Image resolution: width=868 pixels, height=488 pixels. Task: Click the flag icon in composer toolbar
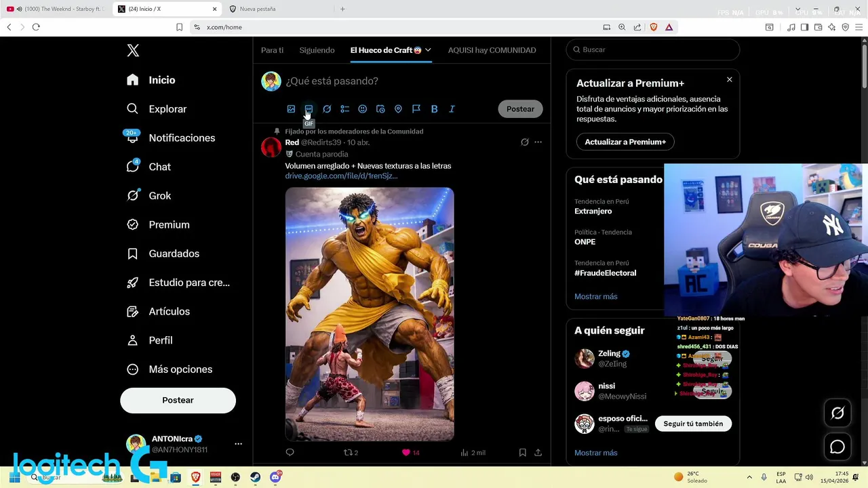coord(416,109)
